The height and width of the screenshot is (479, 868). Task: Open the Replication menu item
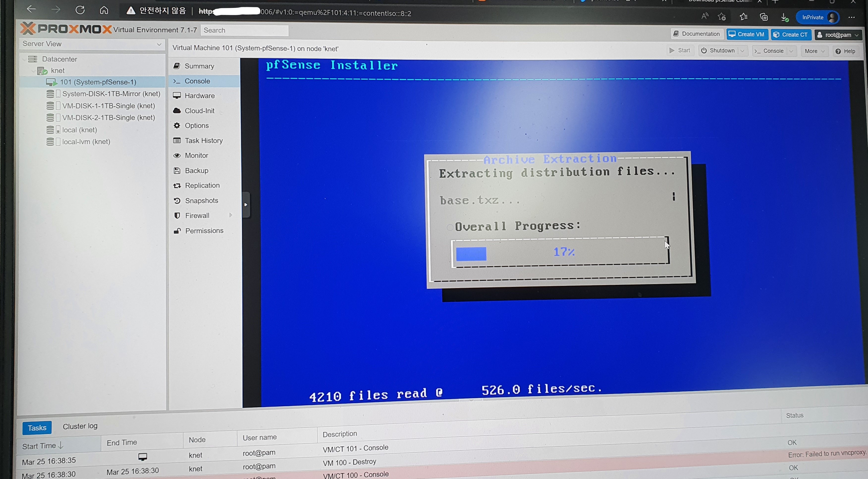202,185
